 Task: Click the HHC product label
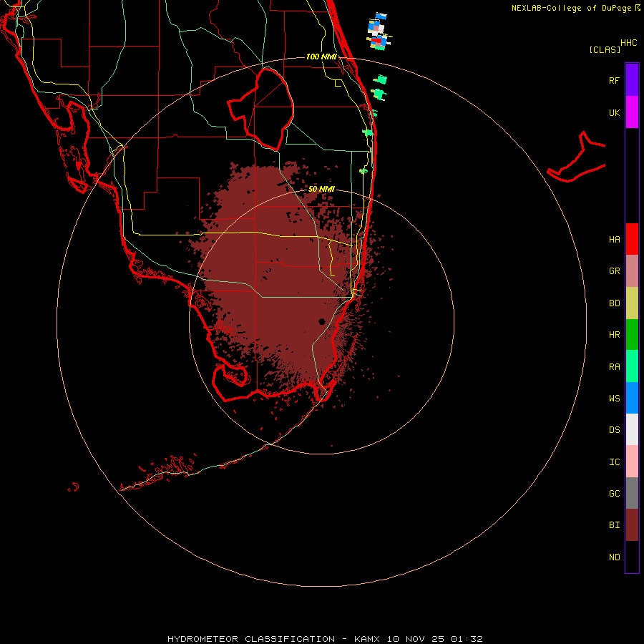628,43
